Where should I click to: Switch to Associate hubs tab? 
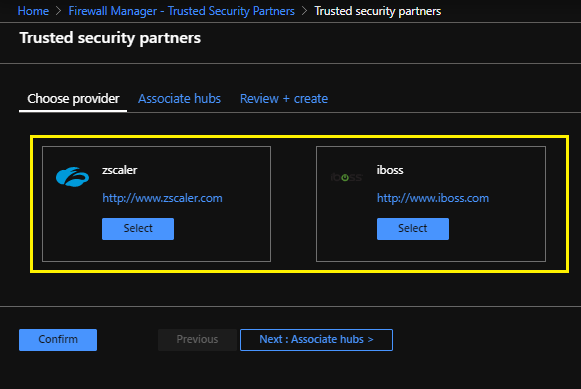coord(179,99)
